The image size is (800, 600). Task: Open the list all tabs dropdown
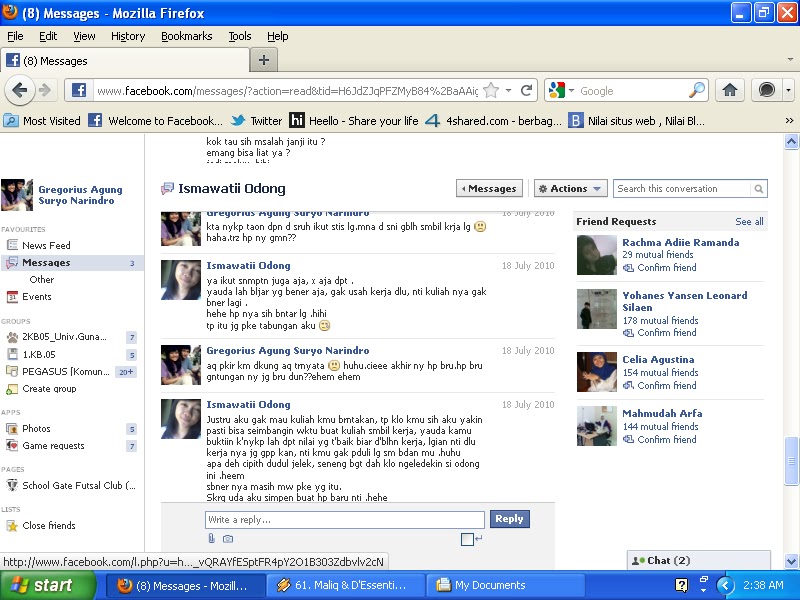(790, 60)
